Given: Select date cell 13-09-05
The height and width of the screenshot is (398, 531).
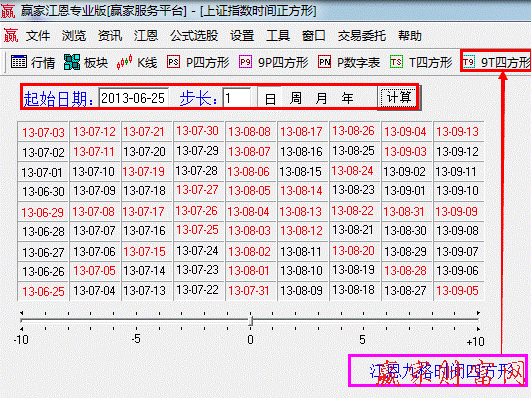Looking at the screenshot, I should click(x=458, y=291).
